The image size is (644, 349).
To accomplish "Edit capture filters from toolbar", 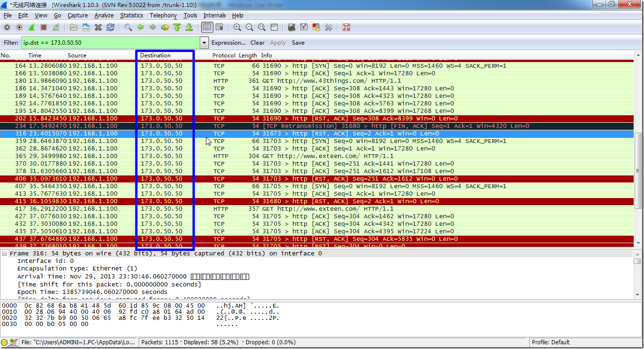I will pos(291,28).
